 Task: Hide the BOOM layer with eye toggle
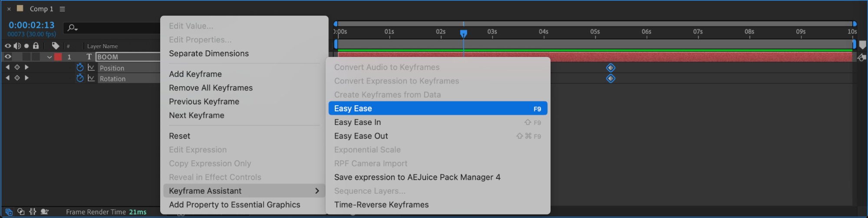(x=8, y=57)
